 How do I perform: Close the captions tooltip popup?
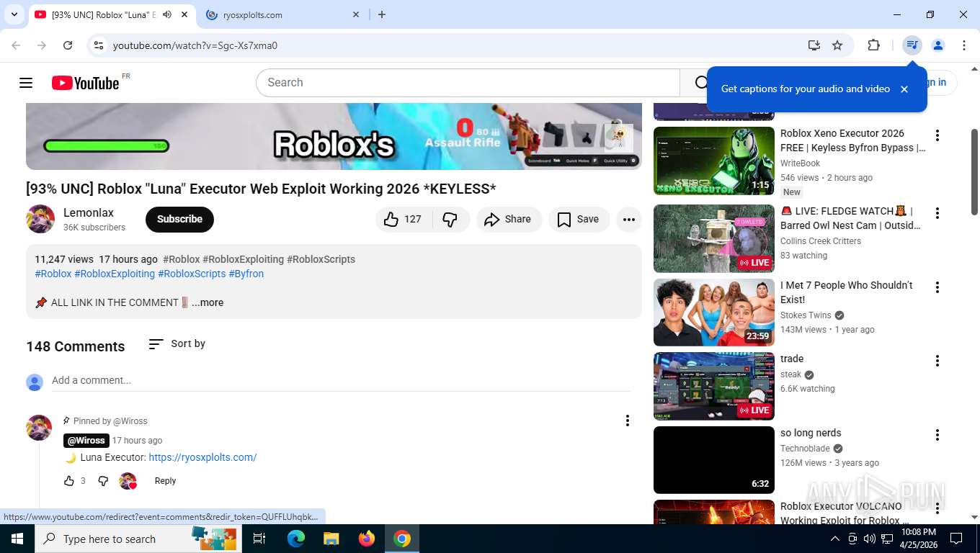tap(904, 89)
